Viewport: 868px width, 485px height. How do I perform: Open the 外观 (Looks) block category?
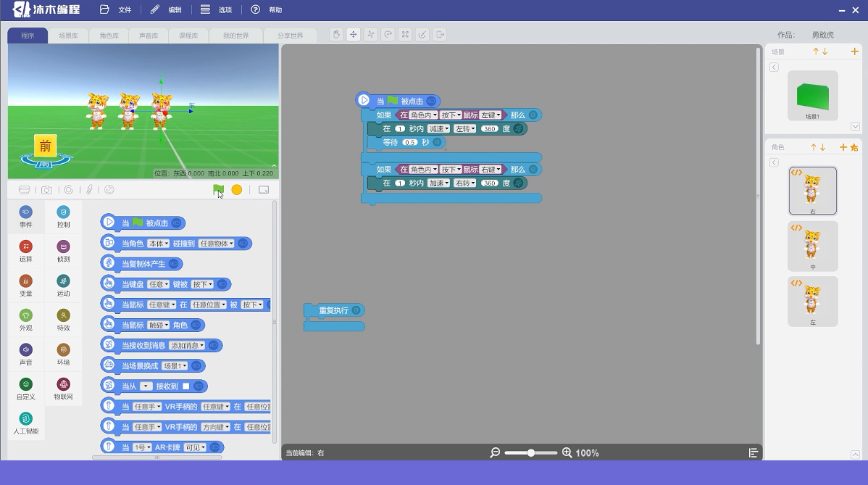25,320
